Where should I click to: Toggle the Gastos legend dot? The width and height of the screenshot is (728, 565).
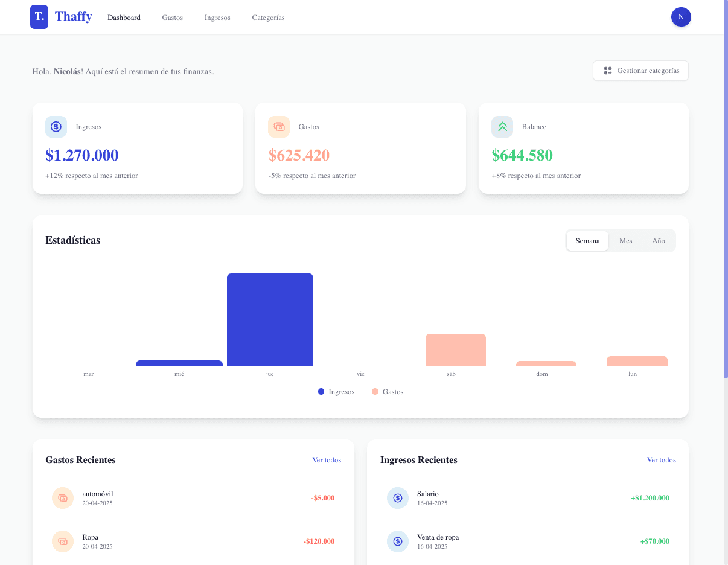coord(375,391)
